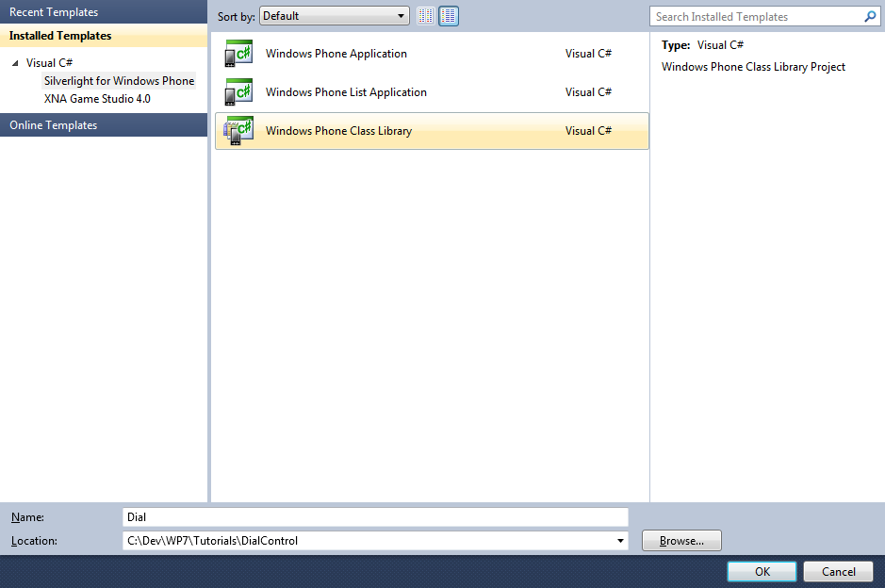Click the Type: Visual C# text in details pane
The height and width of the screenshot is (588, 885).
click(703, 45)
